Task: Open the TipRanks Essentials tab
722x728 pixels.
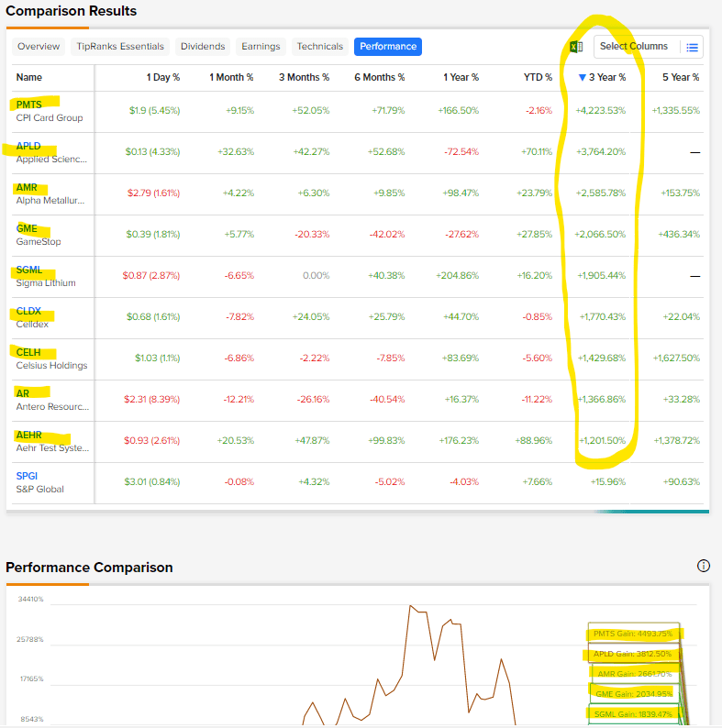Action: (x=120, y=47)
